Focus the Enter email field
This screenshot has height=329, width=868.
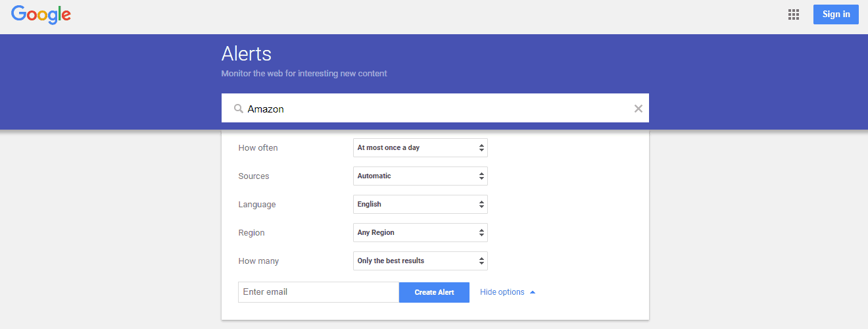[x=318, y=292]
